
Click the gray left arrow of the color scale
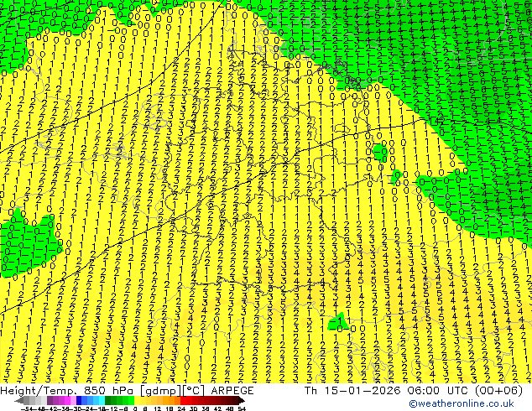point(18,401)
